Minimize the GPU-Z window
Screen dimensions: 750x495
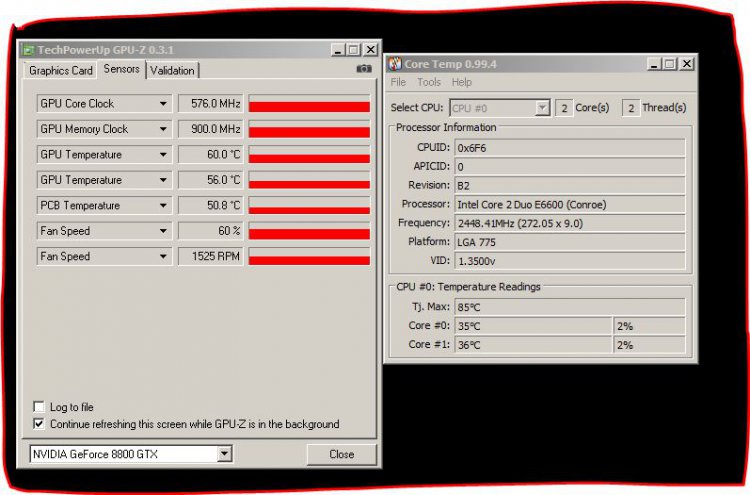pyautogui.click(x=338, y=50)
